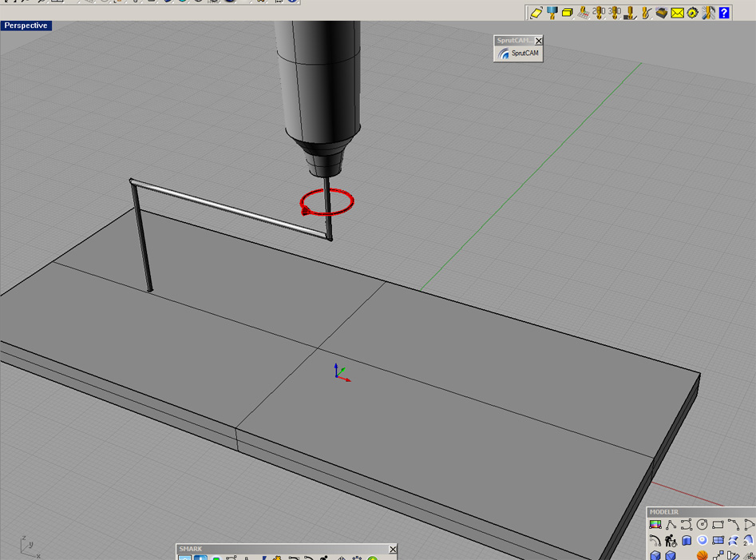Click the orange basketball sphere icon
This screenshot has height=560, width=756.
click(702, 555)
